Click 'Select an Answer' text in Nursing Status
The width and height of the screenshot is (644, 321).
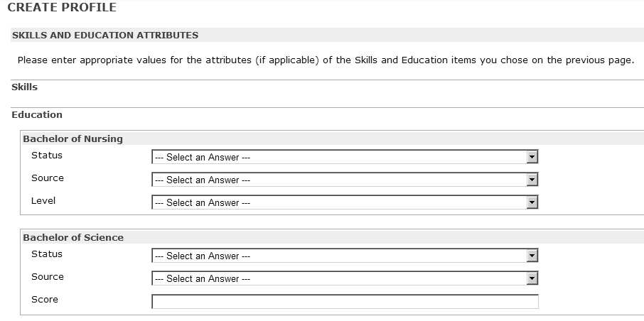tap(203, 158)
